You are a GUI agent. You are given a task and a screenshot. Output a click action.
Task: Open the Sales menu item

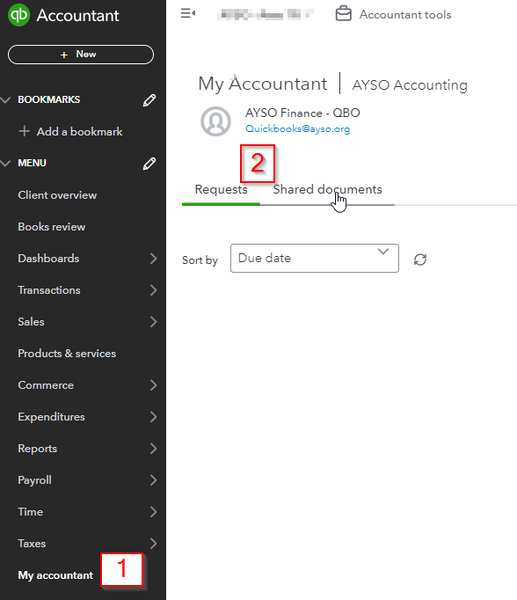[31, 322]
